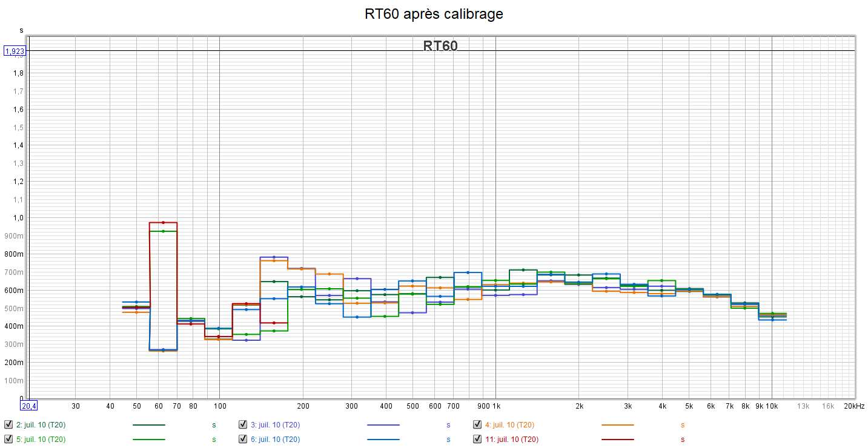Click the red line swatch for trace 11
The image size is (868, 448).
tap(617, 440)
